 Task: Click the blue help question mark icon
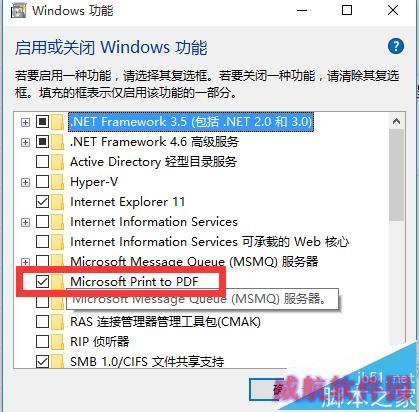pos(396,46)
